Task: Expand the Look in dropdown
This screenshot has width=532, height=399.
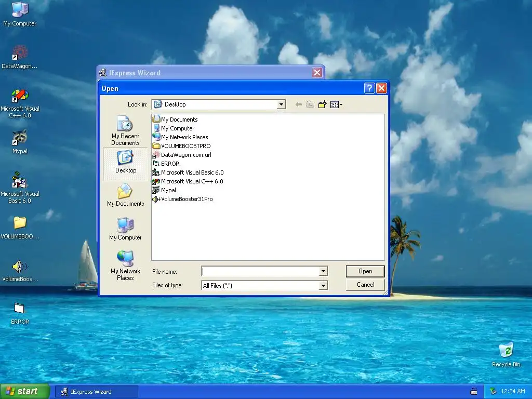Action: 281,104
